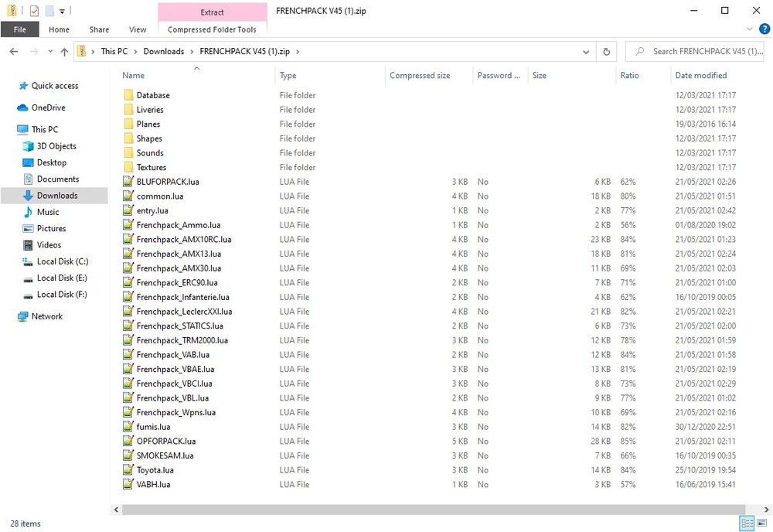Click the Extract button
The height and width of the screenshot is (532, 773).
212,12
